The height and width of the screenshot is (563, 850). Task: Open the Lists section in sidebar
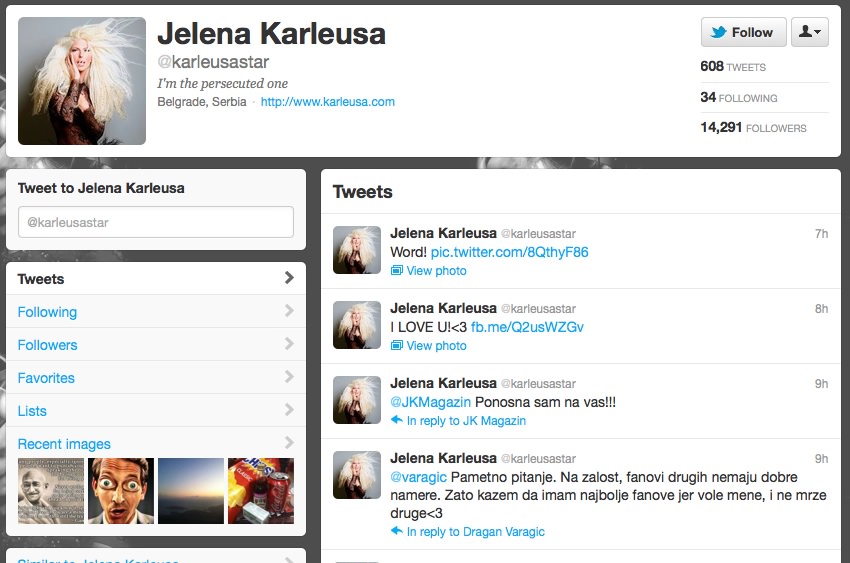(32, 411)
